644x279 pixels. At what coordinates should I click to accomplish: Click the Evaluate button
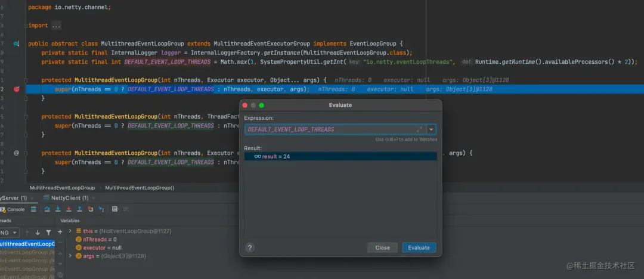[x=419, y=248]
